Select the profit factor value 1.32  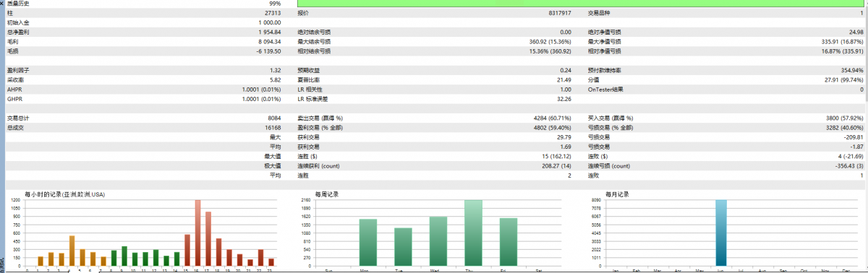pyautogui.click(x=276, y=70)
